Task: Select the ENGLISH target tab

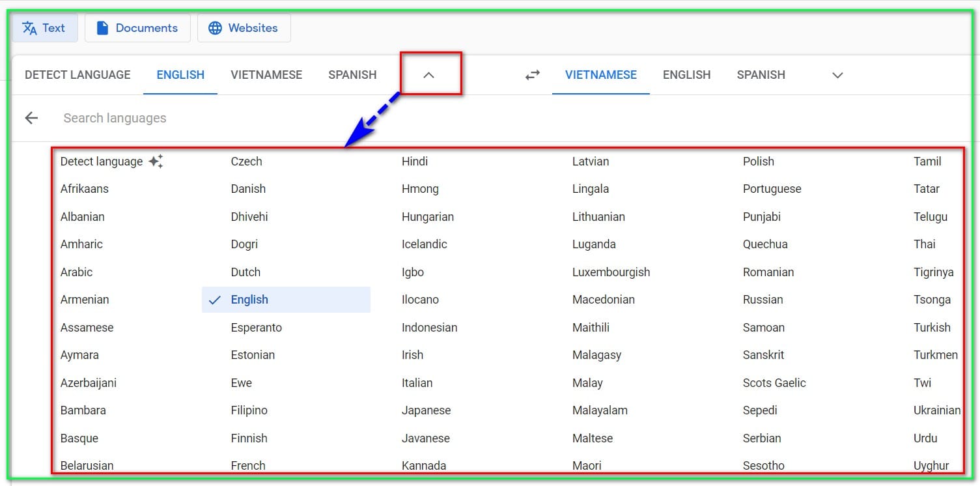Action: pos(686,75)
